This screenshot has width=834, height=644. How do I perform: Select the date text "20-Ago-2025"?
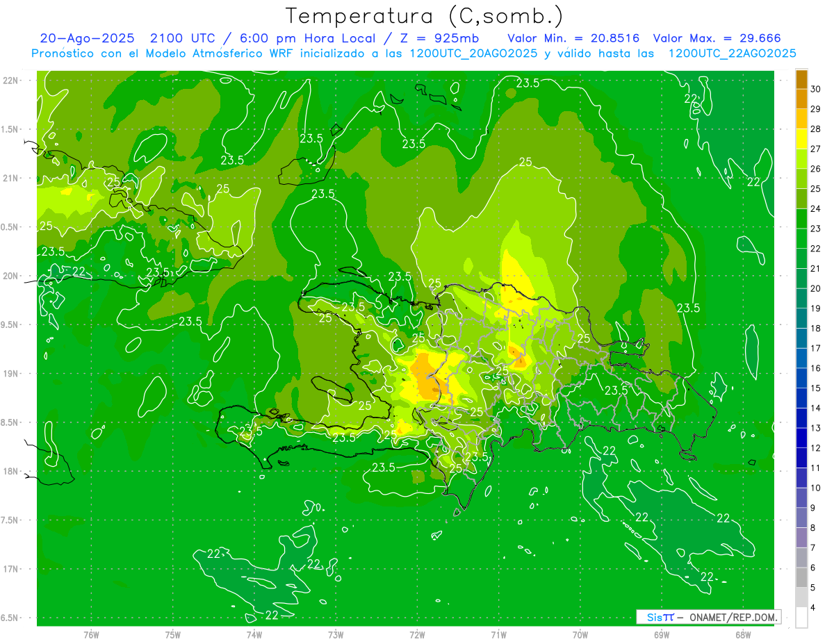click(87, 38)
